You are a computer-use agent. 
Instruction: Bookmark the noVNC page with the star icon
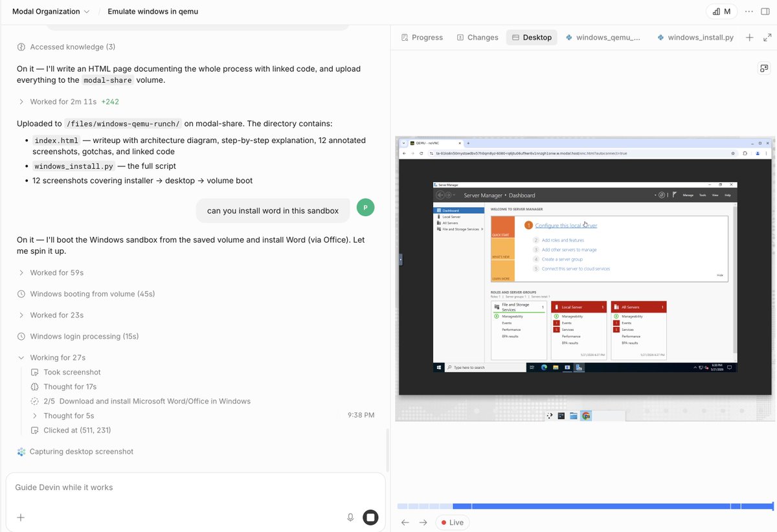[x=732, y=153]
